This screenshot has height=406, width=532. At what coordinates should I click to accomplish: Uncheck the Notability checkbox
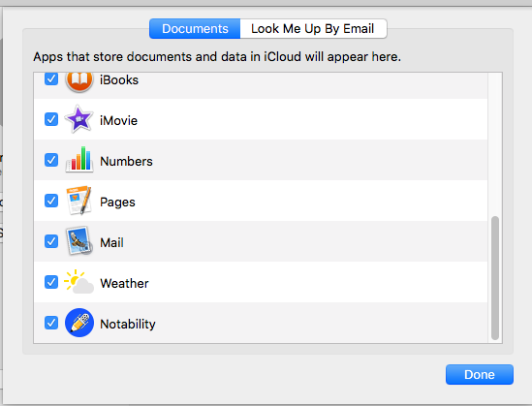[x=51, y=323]
